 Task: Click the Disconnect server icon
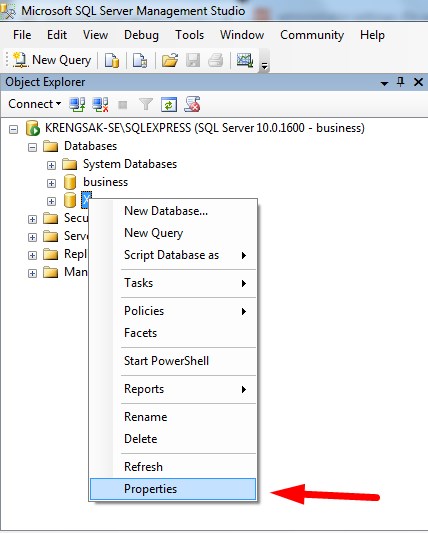pyautogui.click(x=101, y=104)
